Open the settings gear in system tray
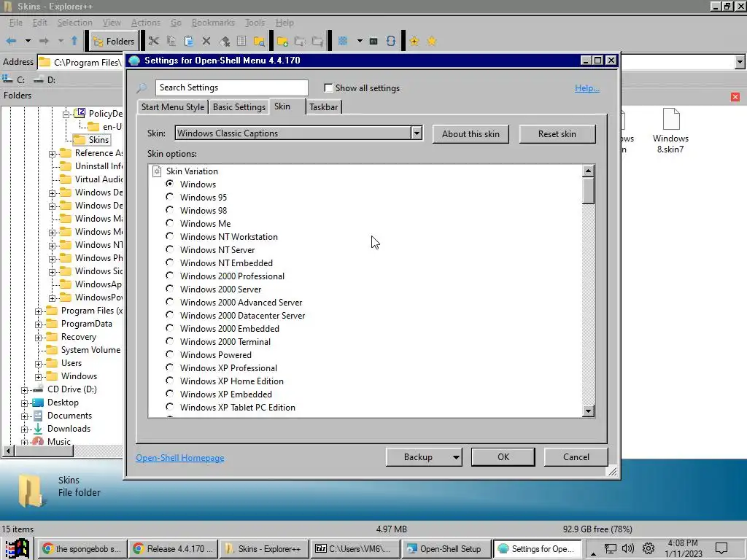This screenshot has width=747, height=560. click(x=648, y=548)
